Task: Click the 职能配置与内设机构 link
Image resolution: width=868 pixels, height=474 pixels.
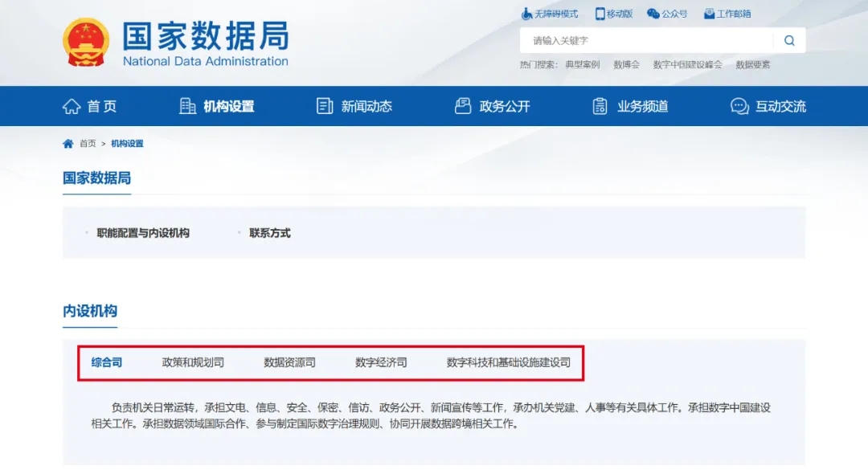Action: point(143,234)
